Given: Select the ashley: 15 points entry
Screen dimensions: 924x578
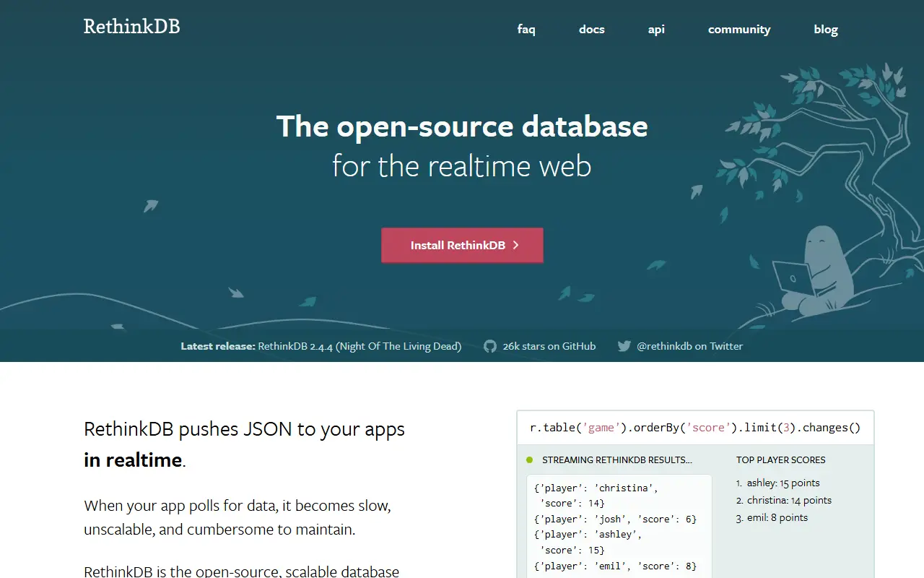Looking at the screenshot, I should [783, 483].
